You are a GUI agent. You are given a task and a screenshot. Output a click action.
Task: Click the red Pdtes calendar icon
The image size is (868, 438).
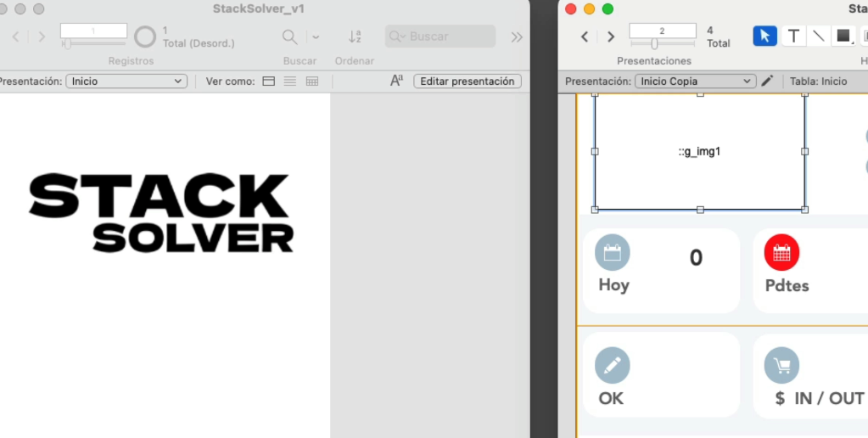point(781,252)
